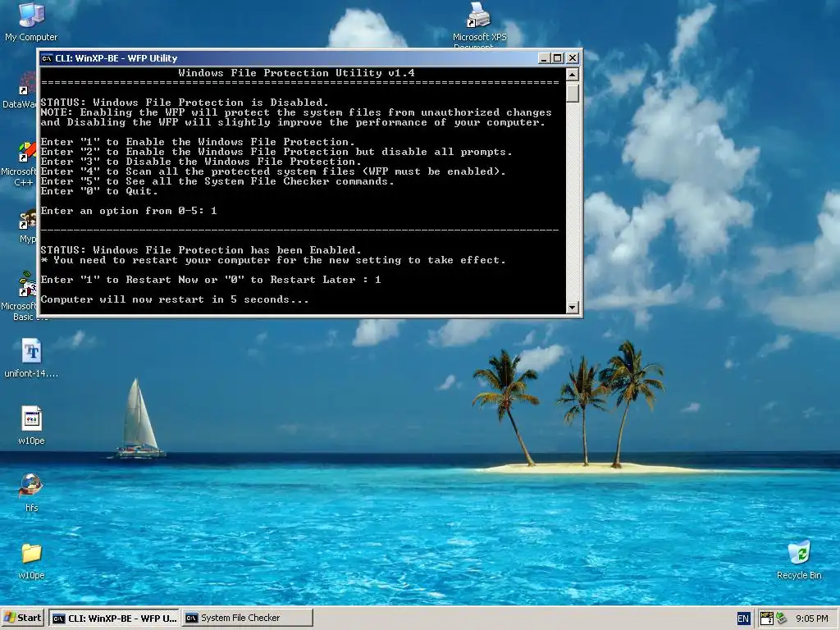Click the 'Enter an option from 0-5: 1' line
Screen dimensions: 840x630
129,211
